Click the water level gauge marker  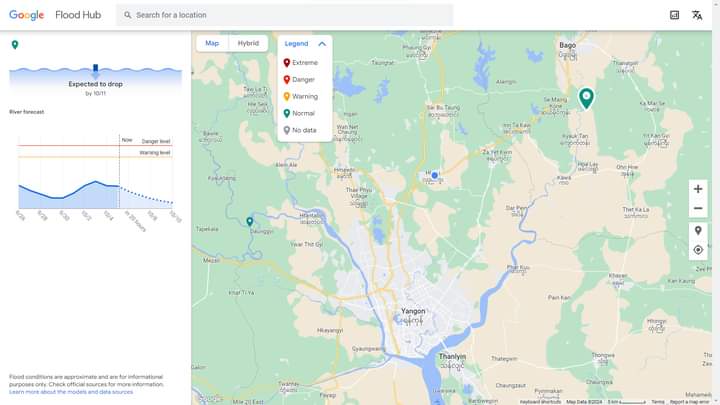pyautogui.click(x=96, y=70)
